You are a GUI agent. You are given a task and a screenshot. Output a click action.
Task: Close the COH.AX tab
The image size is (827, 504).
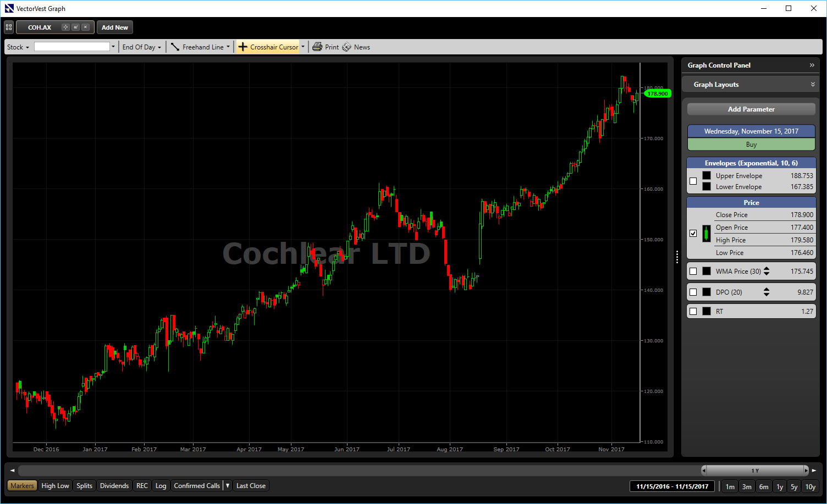pos(85,27)
